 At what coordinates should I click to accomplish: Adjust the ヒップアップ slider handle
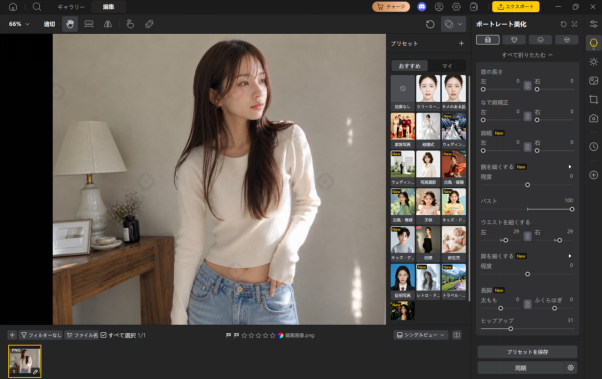point(511,329)
